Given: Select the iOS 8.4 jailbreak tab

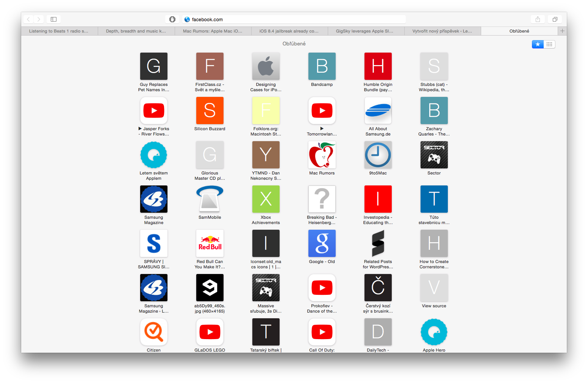Looking at the screenshot, I should (289, 31).
